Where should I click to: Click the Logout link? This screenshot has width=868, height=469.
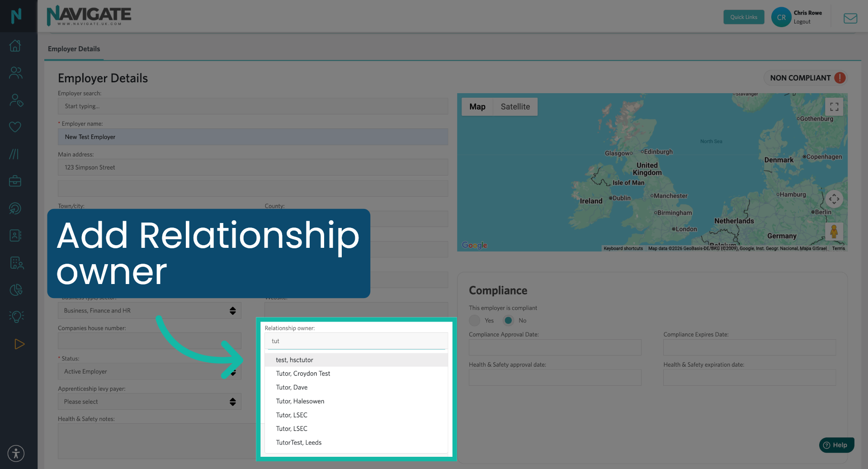click(x=802, y=22)
